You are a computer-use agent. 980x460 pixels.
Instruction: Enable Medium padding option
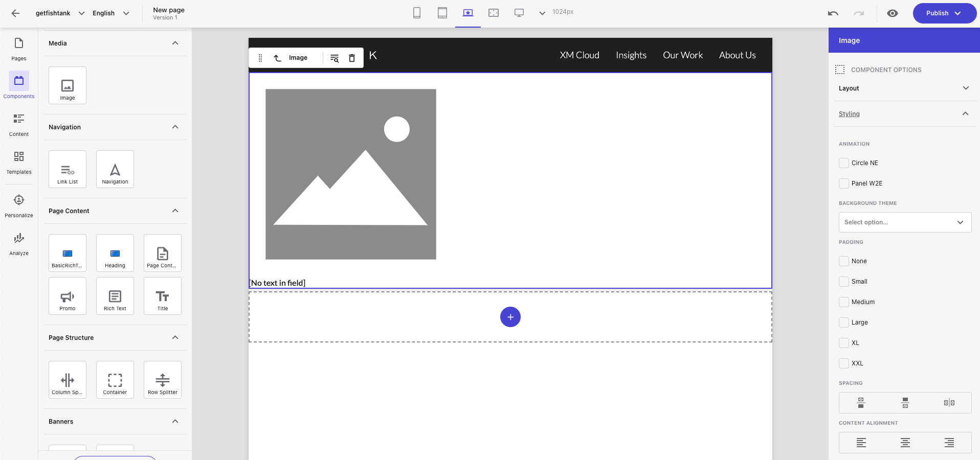click(x=844, y=302)
